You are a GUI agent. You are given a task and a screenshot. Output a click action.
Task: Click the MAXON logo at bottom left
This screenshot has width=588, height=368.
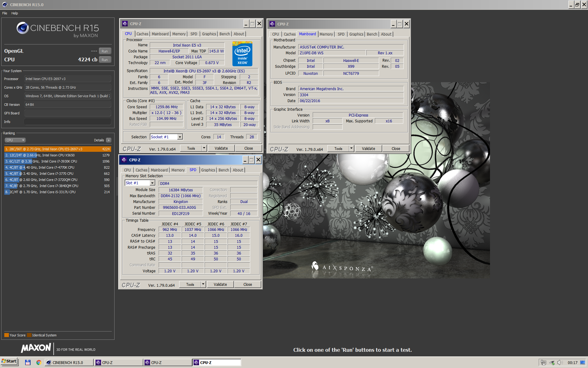(36, 348)
